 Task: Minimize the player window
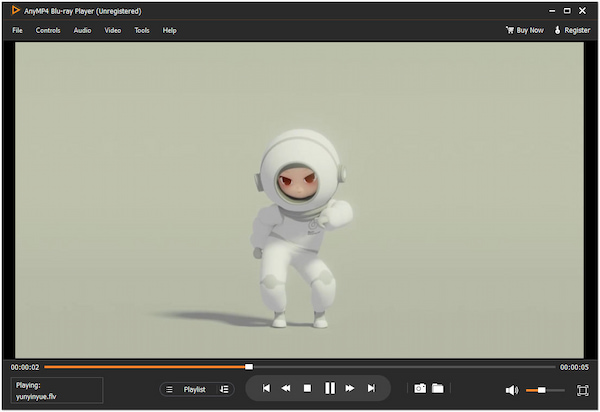(x=552, y=11)
